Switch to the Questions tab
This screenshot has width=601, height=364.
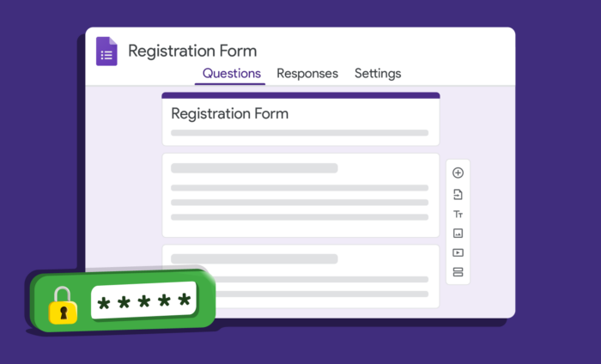click(x=232, y=74)
